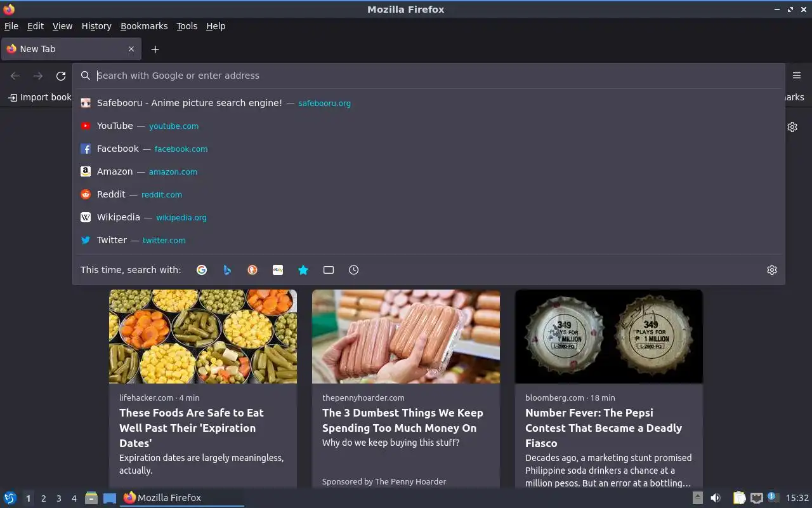Open update notifier tray icon
This screenshot has height=508, width=812.
[772, 497]
